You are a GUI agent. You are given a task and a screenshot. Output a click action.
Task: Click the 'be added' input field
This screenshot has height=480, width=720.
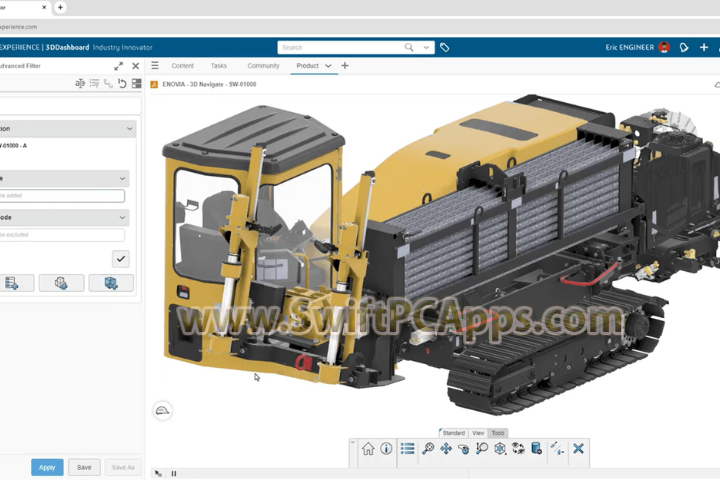pyautogui.click(x=62, y=196)
